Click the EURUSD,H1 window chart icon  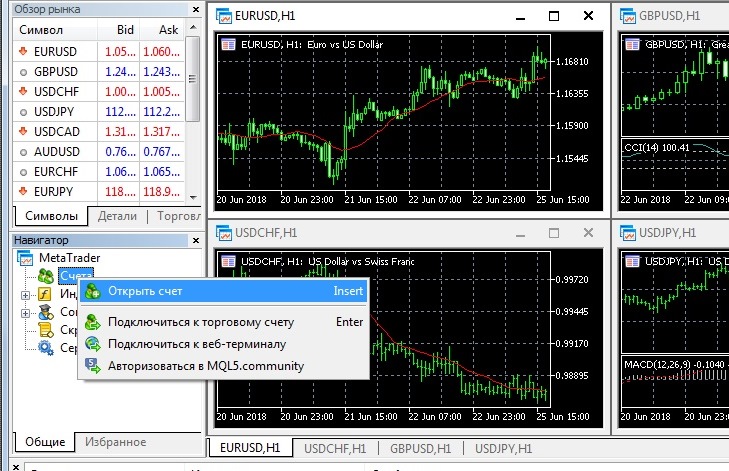224,16
